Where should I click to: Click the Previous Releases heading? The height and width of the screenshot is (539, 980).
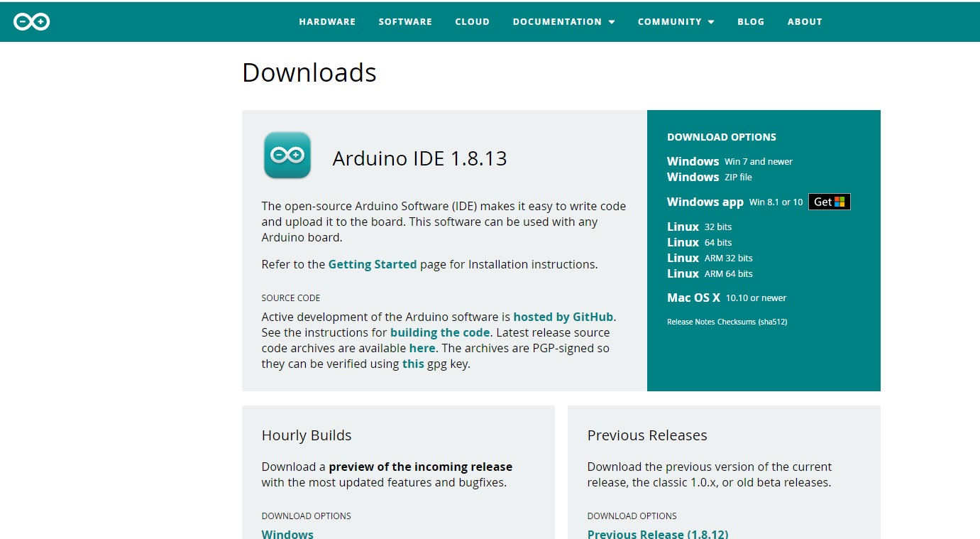tap(647, 435)
